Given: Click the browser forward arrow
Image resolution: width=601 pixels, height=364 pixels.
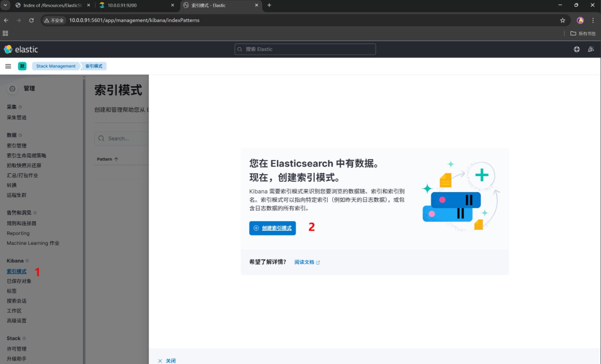Looking at the screenshot, I should pyautogui.click(x=18, y=20).
